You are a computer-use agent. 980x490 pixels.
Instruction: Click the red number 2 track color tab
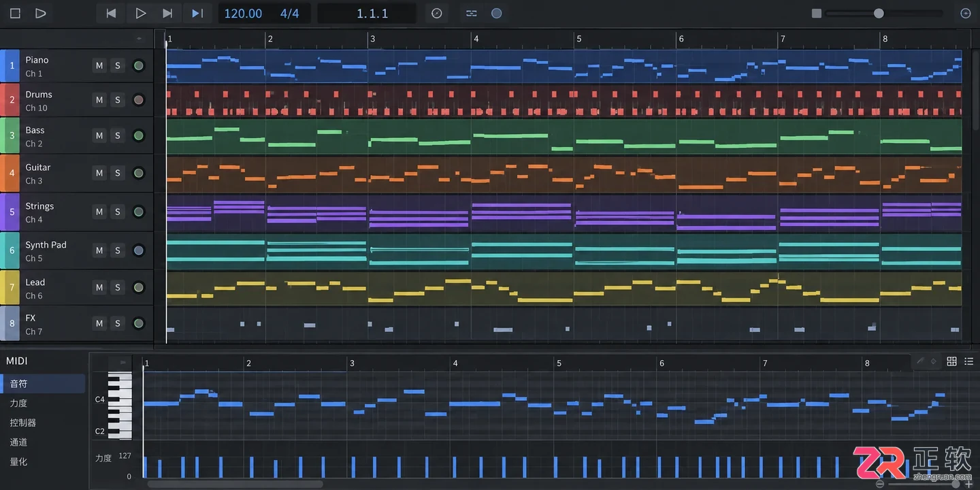point(10,100)
